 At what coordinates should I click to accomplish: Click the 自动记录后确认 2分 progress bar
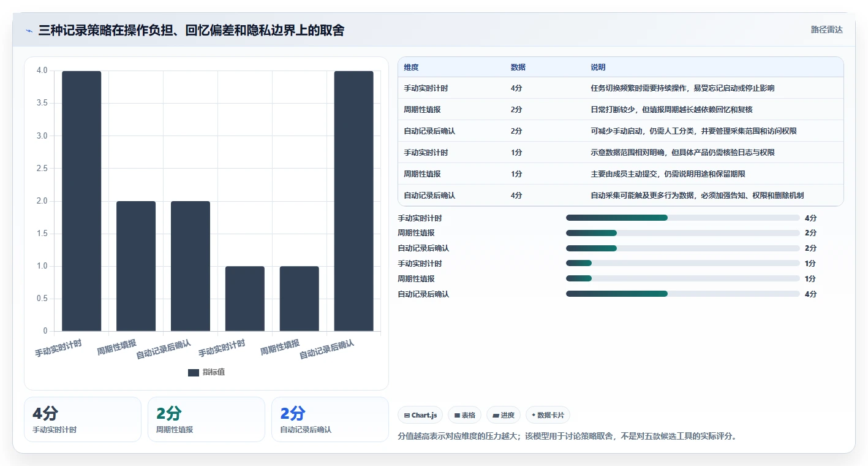[x=683, y=248]
